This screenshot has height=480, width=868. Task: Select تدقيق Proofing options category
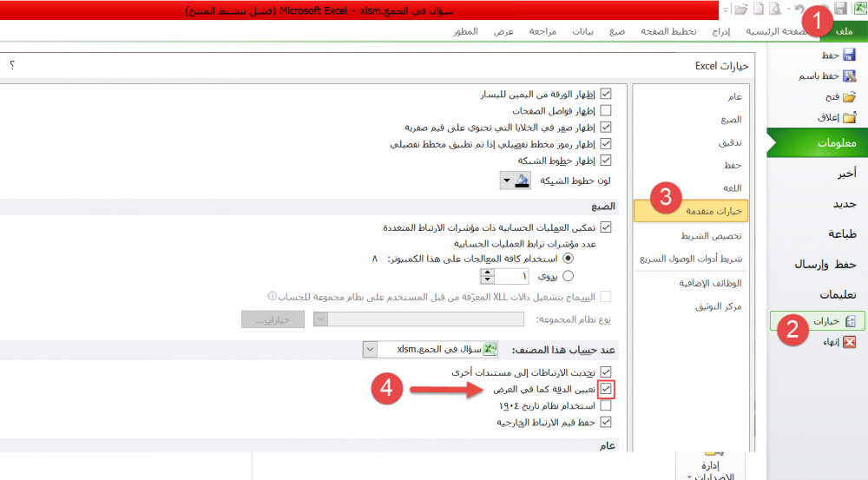pyautogui.click(x=691, y=143)
